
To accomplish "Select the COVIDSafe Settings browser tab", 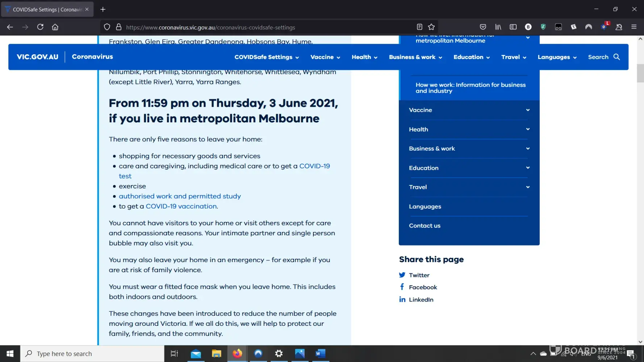I will click(47, 9).
